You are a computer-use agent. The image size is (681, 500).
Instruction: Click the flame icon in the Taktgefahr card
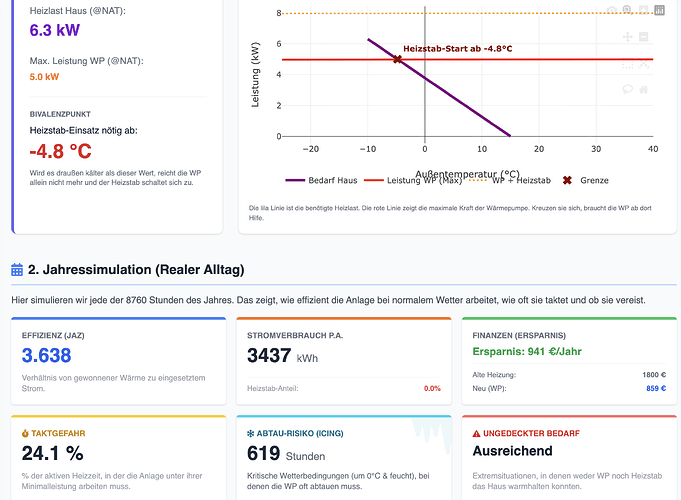[25, 434]
